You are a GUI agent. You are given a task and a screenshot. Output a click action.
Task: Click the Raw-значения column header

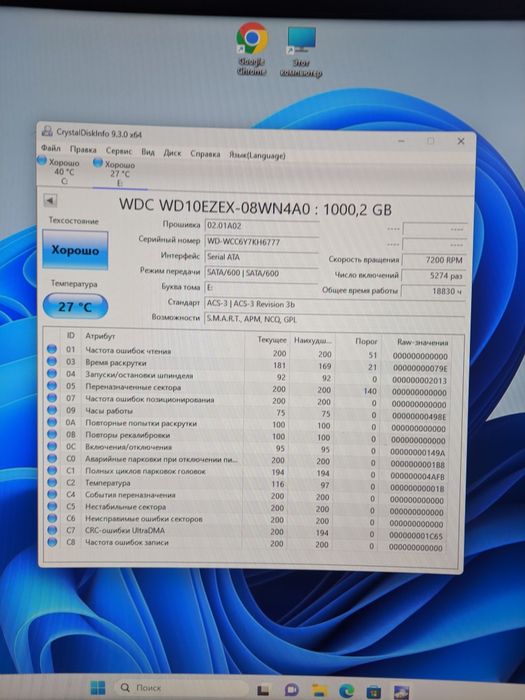(422, 342)
